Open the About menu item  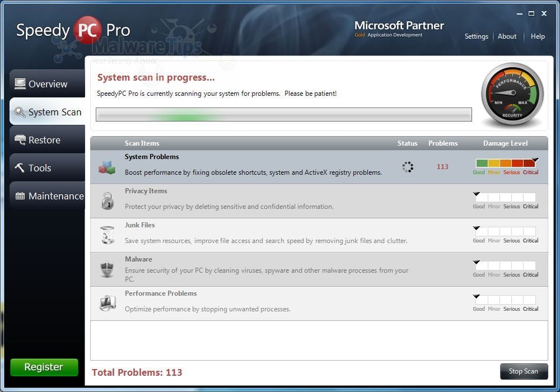click(507, 36)
